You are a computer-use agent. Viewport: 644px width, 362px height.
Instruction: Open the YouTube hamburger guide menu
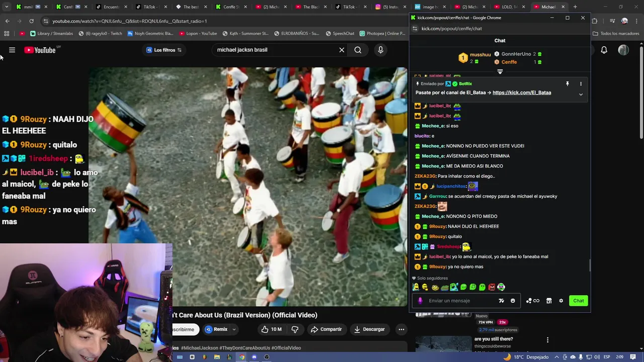click(12, 50)
